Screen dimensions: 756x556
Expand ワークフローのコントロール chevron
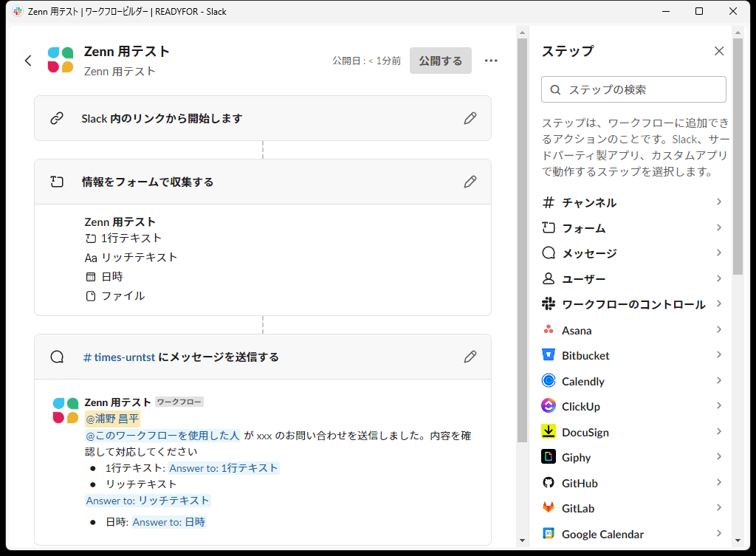719,303
